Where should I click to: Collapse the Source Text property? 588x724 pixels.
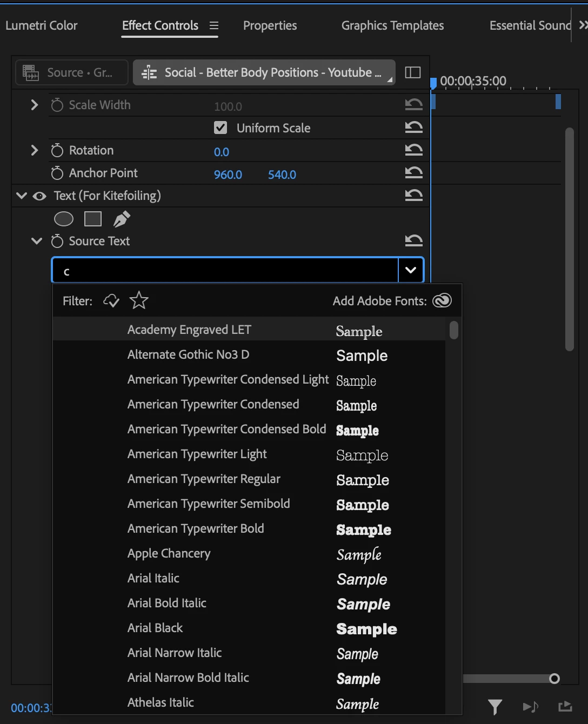pos(37,241)
